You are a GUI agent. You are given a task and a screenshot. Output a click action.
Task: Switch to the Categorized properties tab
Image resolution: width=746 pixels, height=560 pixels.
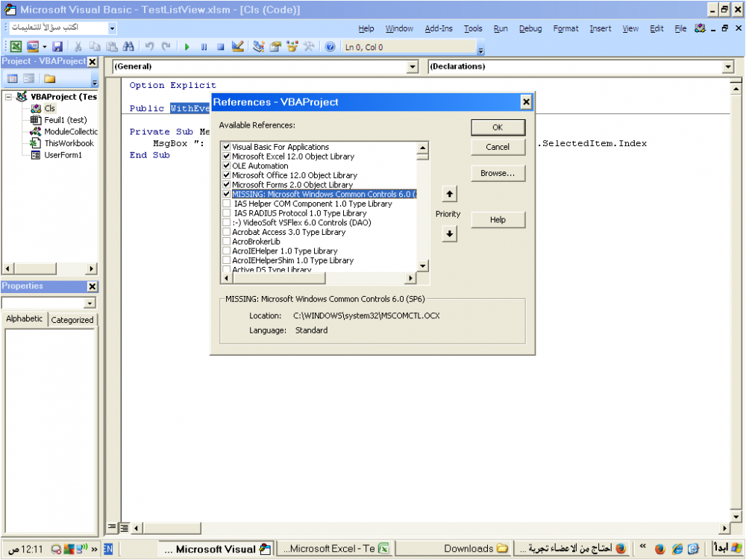[x=72, y=320]
